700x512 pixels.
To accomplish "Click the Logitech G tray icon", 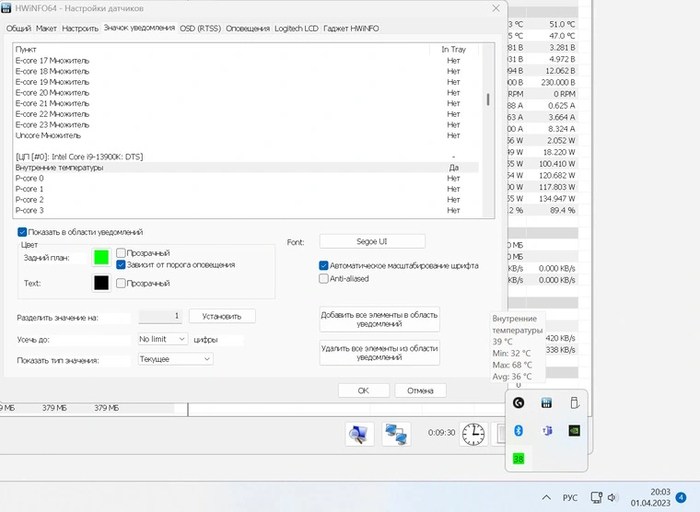I will [x=519, y=403].
